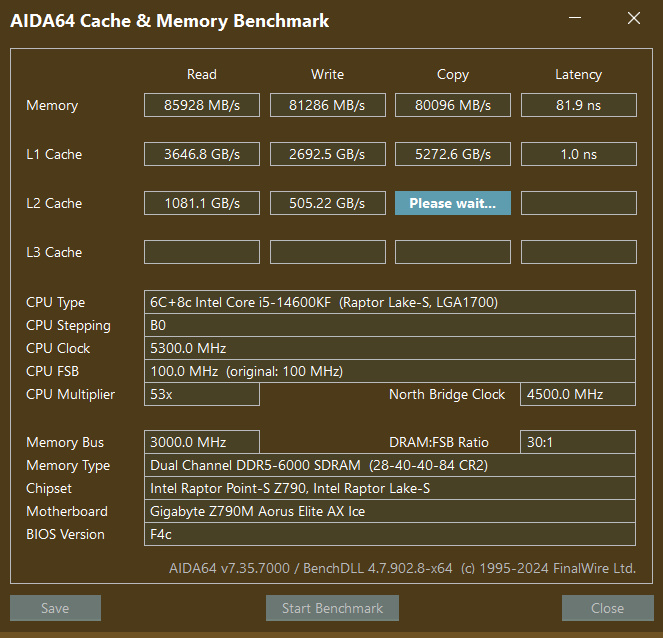663x638 pixels.
Task: Click L1 Cache Latency value 1.0 ns
Action: [x=579, y=154]
